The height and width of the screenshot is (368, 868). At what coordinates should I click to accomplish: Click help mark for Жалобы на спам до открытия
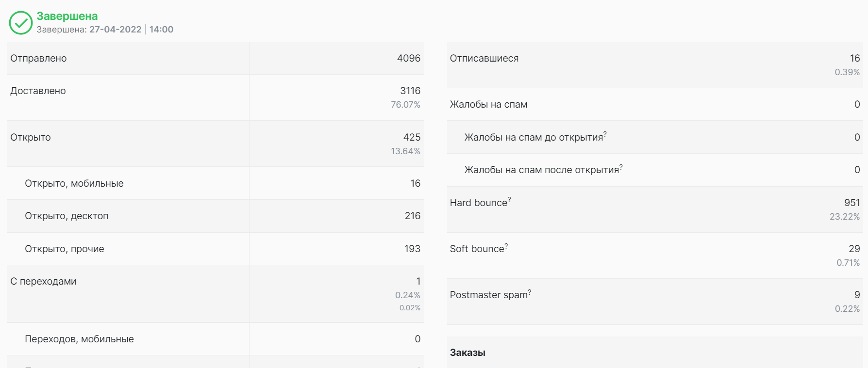click(605, 134)
